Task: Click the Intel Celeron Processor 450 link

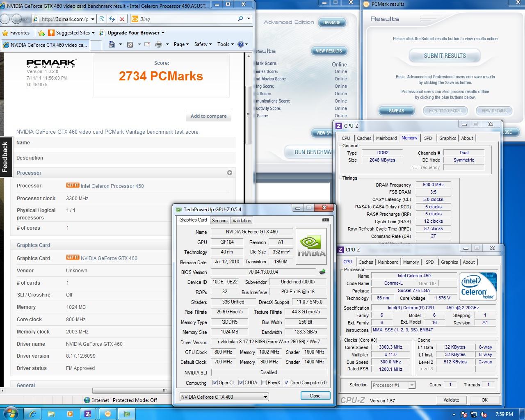Action: pyautogui.click(x=112, y=186)
